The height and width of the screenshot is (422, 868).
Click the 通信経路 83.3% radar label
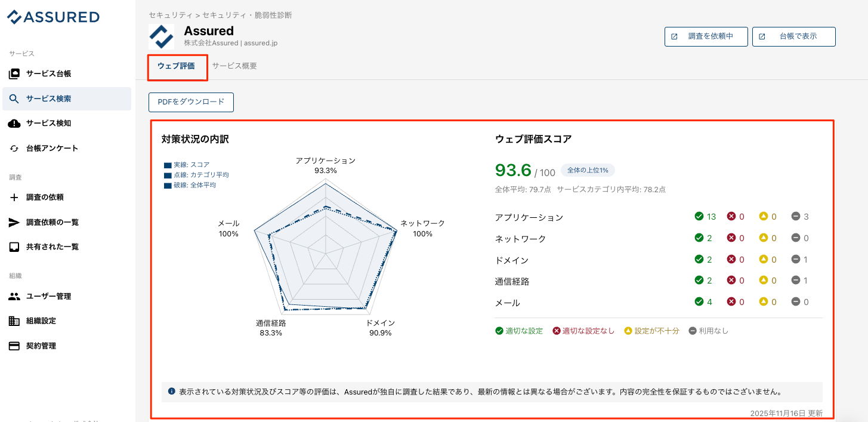(271, 328)
